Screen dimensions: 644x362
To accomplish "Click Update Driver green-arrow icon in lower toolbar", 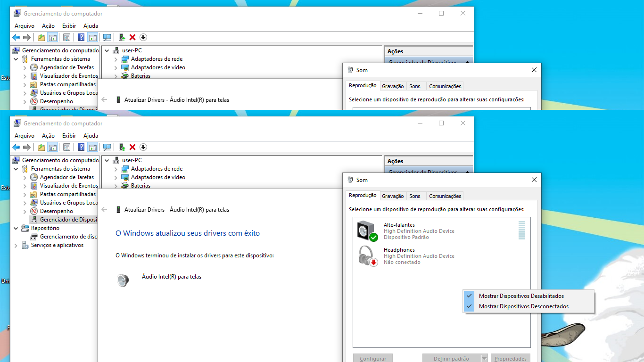I will [122, 147].
